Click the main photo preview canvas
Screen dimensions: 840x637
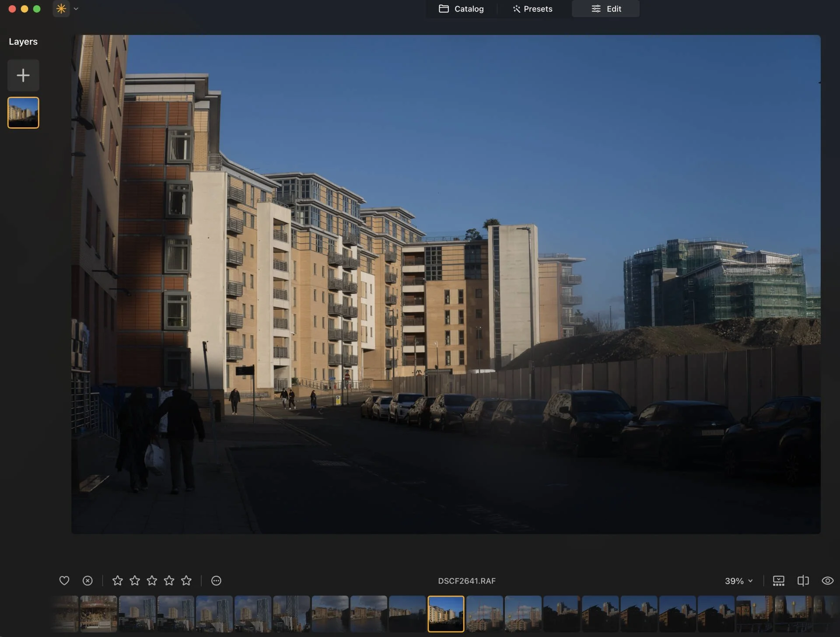tap(446, 284)
